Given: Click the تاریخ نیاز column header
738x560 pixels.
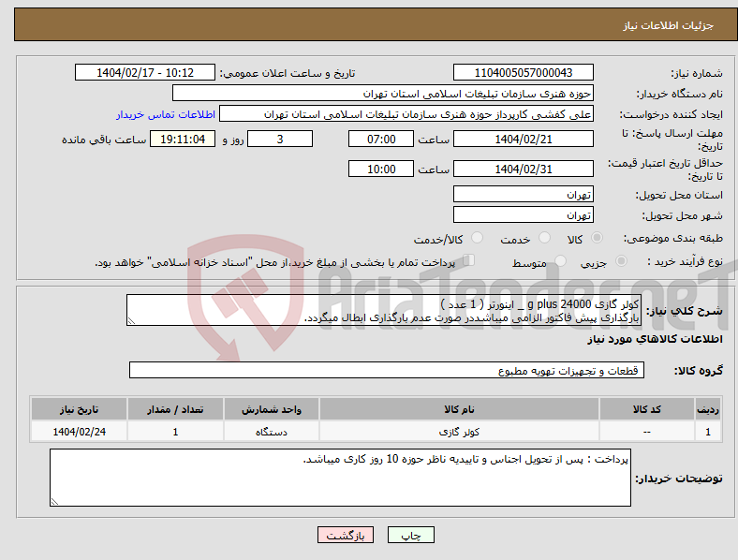Looking at the screenshot, I should click(79, 409).
